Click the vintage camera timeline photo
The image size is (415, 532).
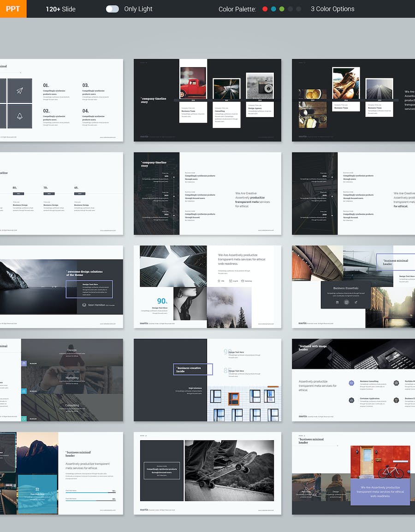point(260,86)
